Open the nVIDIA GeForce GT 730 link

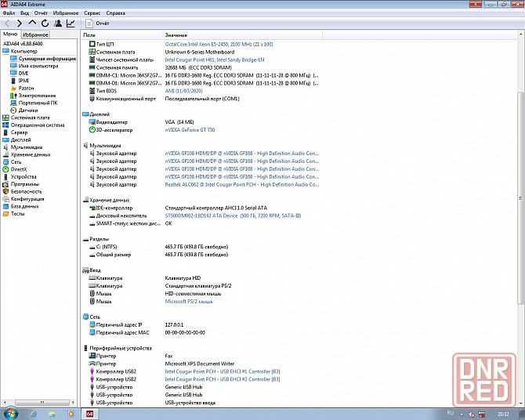pos(190,130)
